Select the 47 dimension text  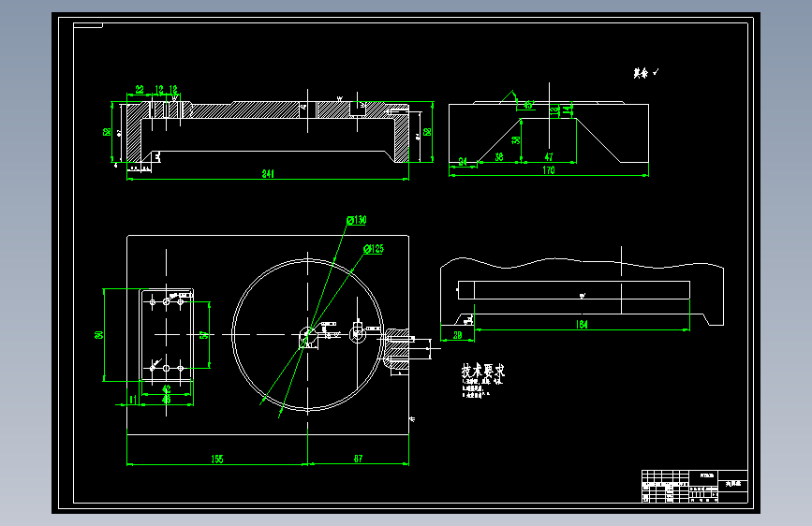coord(549,157)
